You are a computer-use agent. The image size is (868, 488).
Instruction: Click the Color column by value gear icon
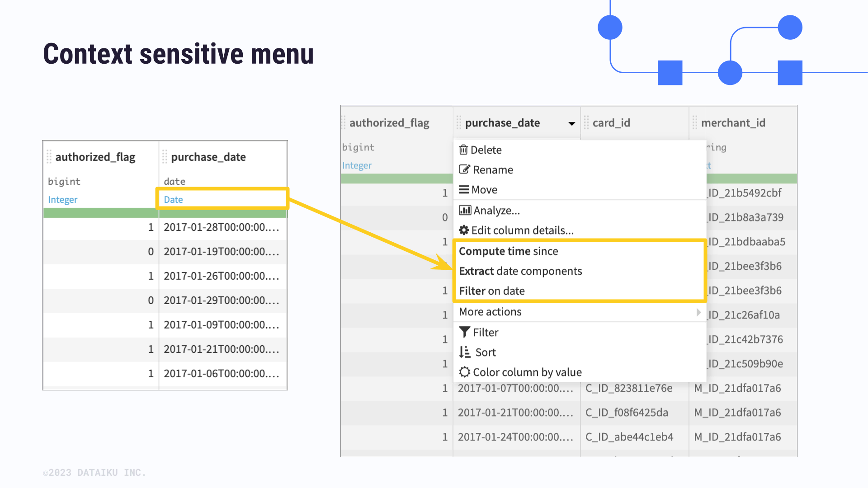click(464, 372)
